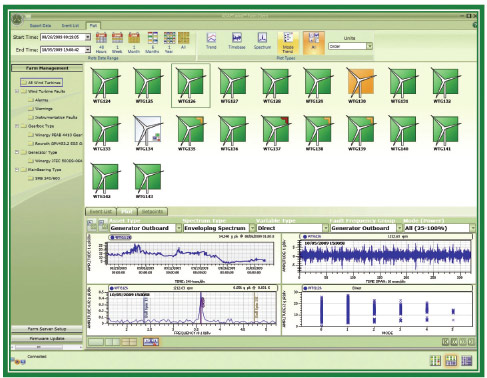
Task: Click the Farm Management header button
Action: 47,68
